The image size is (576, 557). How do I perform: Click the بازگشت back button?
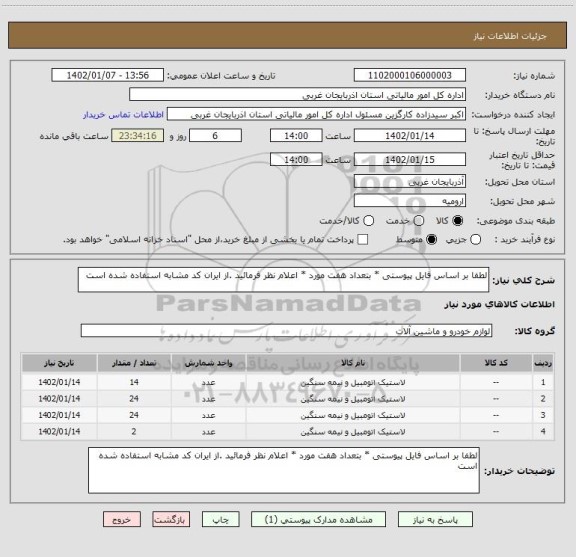click(171, 520)
